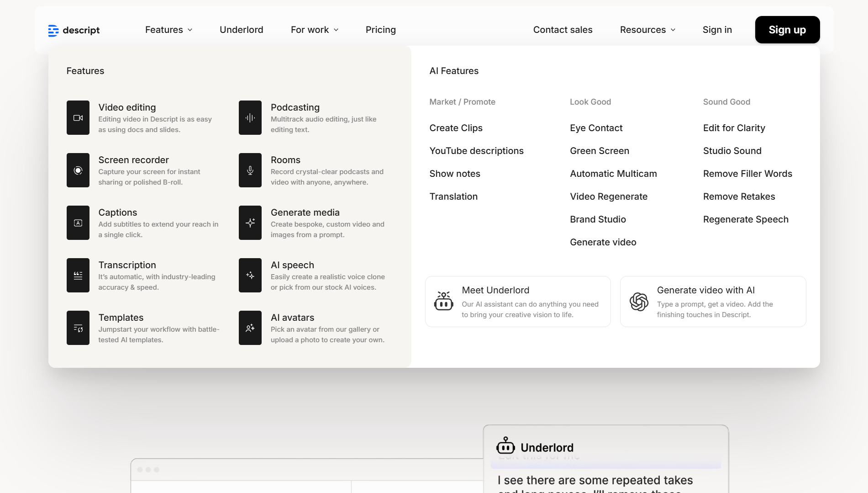This screenshot has width=868, height=493.
Task: Click the Descript logo
Action: 74,30
